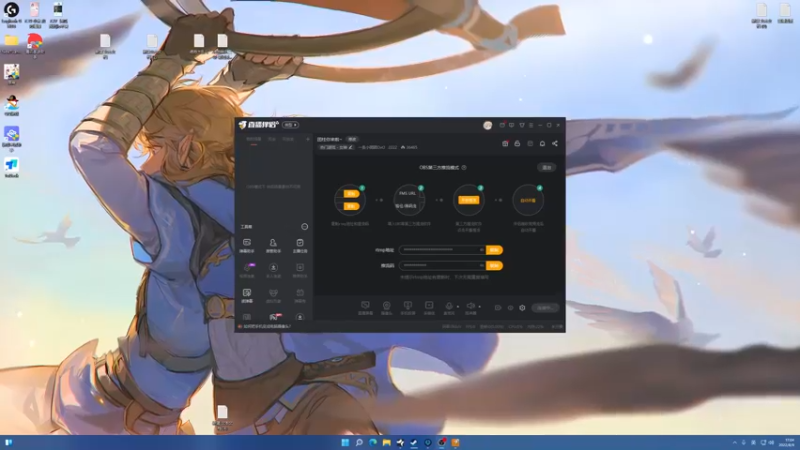Click the FMS URL text in step two circle
Image resolution: width=800 pixels, height=450 pixels.
407,194
